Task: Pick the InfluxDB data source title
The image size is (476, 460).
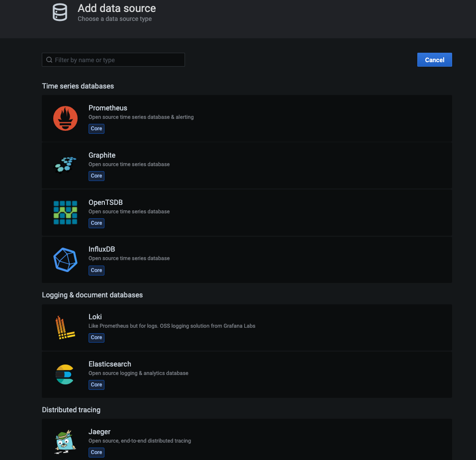Action: [x=101, y=249]
